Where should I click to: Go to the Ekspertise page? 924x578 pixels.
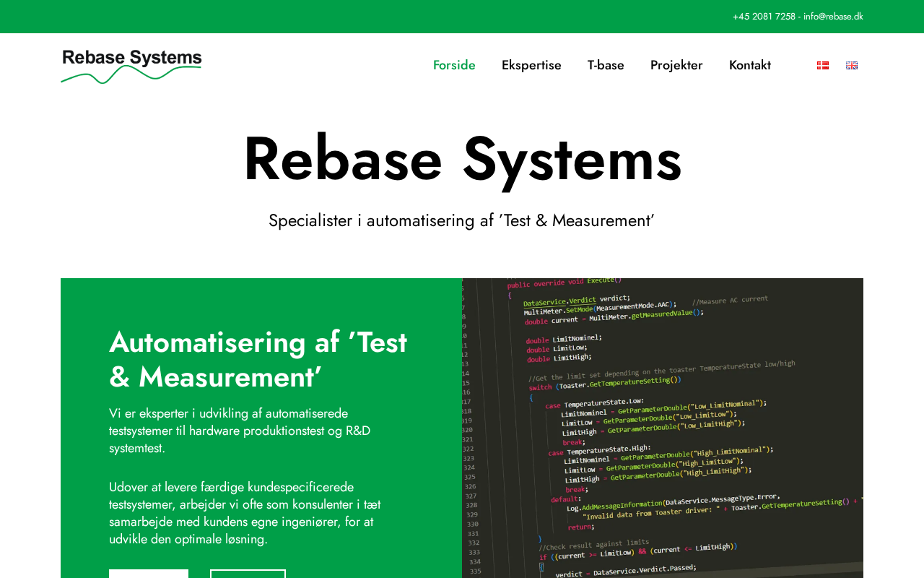pyautogui.click(x=531, y=65)
